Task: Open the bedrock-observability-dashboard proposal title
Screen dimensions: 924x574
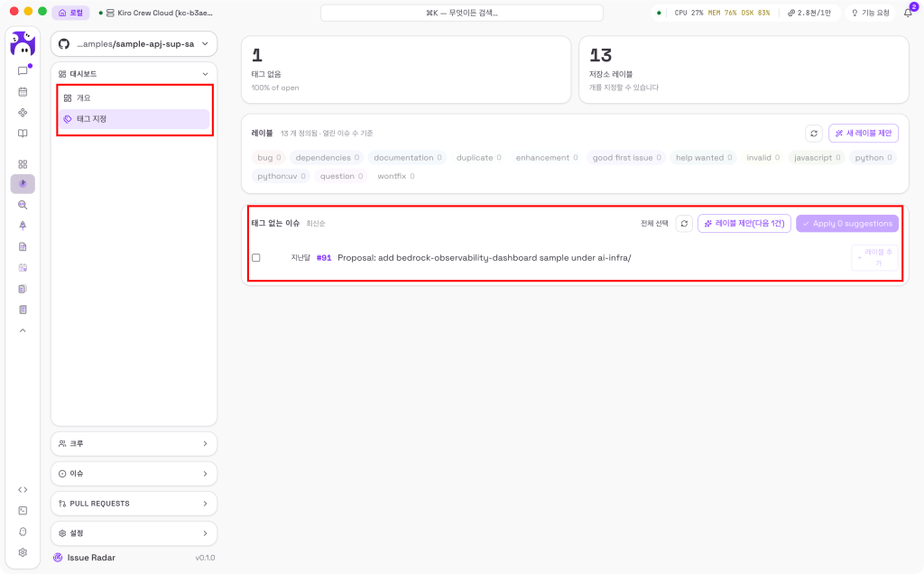Action: point(484,257)
